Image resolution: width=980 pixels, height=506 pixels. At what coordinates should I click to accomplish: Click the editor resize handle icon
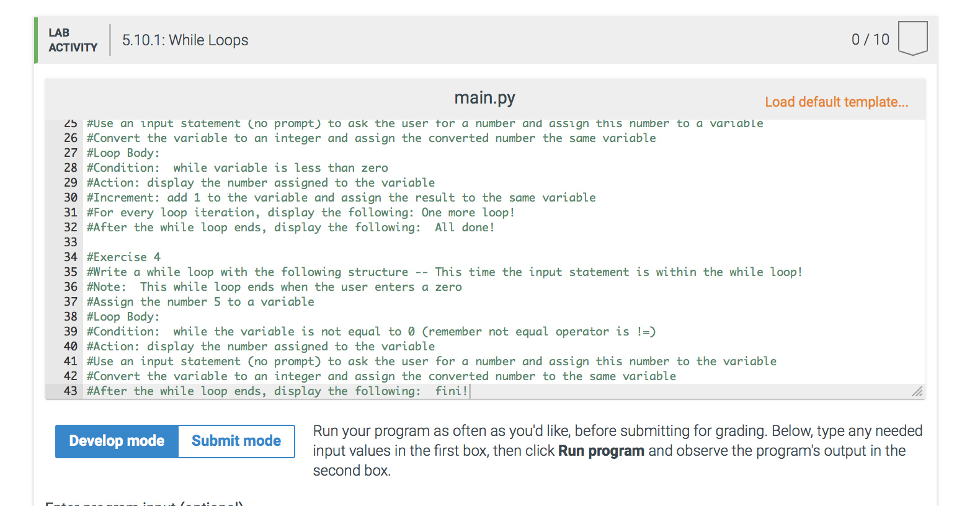pyautogui.click(x=917, y=391)
